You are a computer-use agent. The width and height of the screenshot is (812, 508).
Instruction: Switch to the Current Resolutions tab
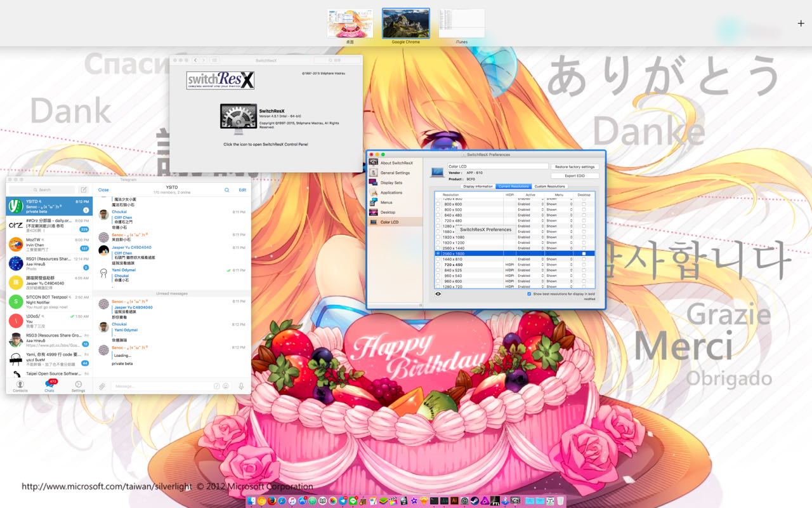(x=513, y=187)
